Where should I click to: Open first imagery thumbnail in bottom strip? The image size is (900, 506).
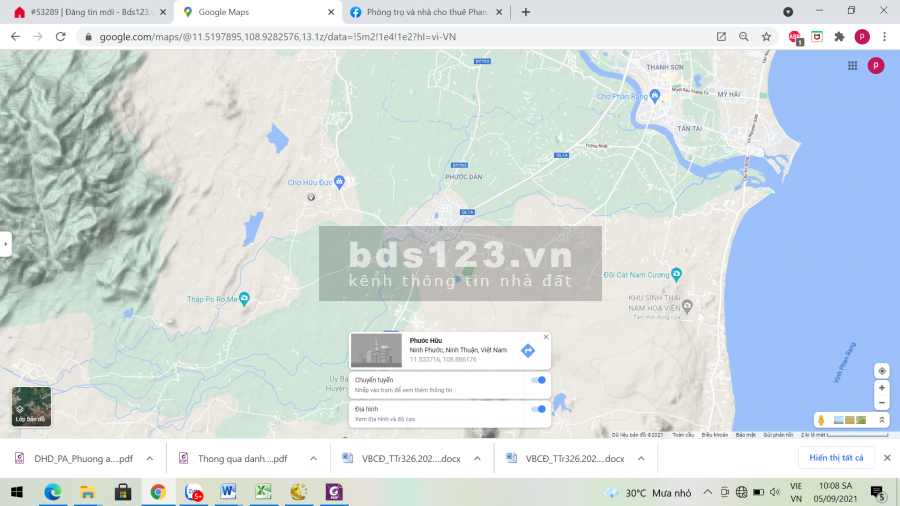[838, 420]
